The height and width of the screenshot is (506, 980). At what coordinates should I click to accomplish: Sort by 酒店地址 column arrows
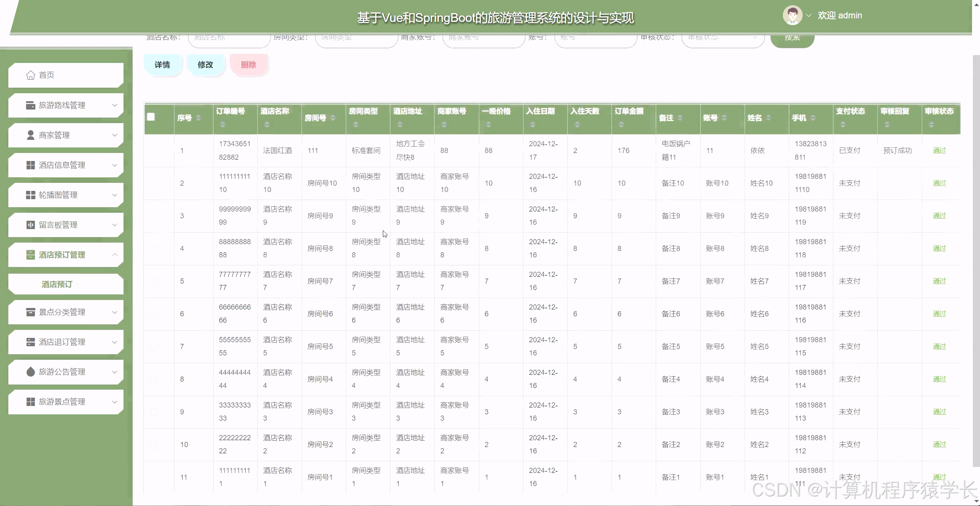click(400, 125)
